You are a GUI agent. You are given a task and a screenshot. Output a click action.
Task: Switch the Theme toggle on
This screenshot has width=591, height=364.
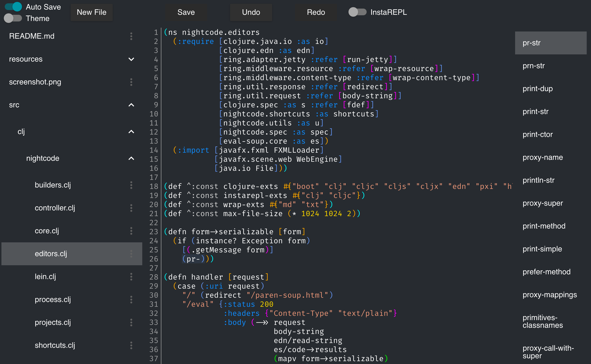(13, 18)
